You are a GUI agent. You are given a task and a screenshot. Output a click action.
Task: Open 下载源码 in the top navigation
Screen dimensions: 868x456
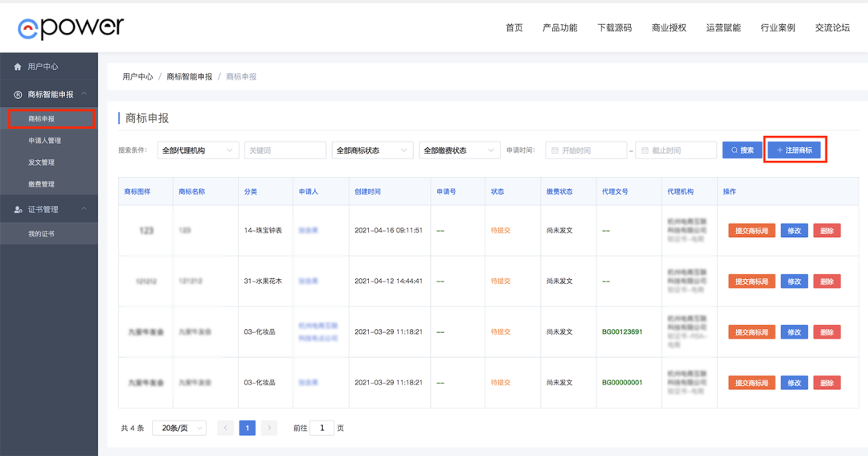[615, 27]
